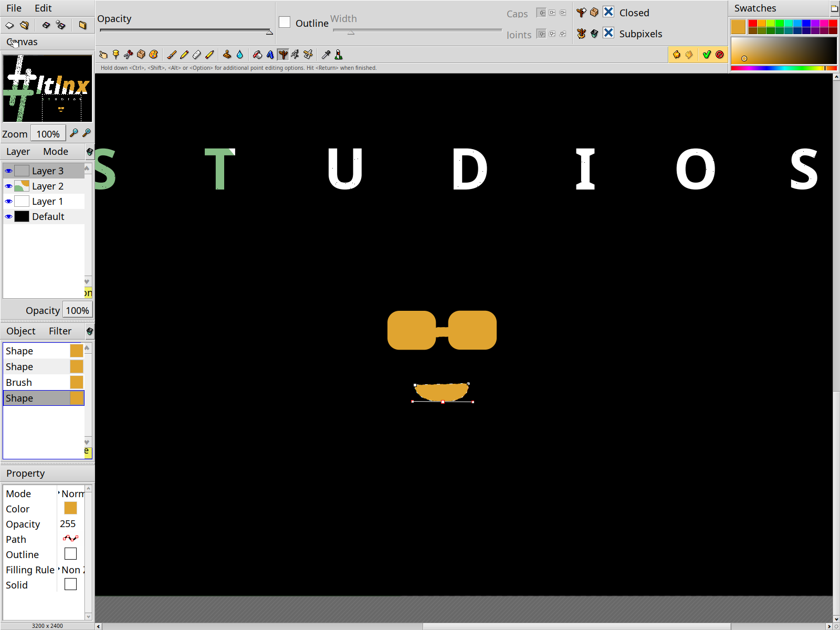Image resolution: width=840 pixels, height=630 pixels.
Task: Click the rainbow hue slider
Action: coord(784,68)
